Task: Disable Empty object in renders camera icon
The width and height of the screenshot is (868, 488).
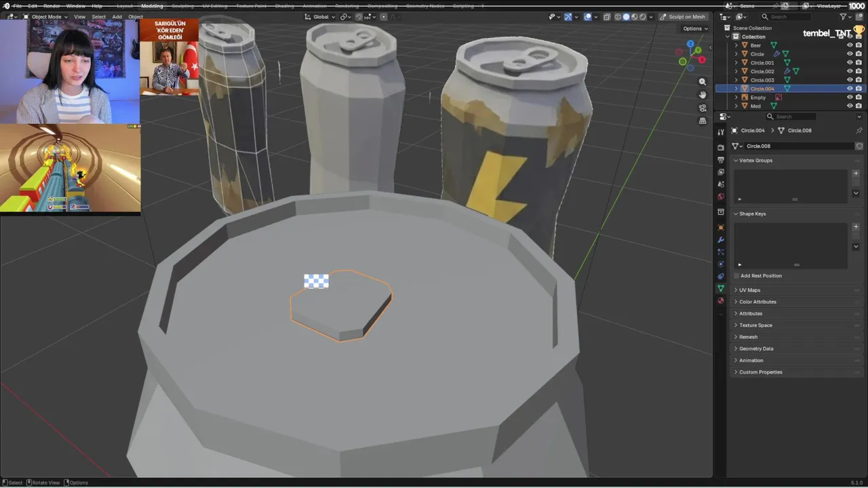Action: pyautogui.click(x=859, y=98)
